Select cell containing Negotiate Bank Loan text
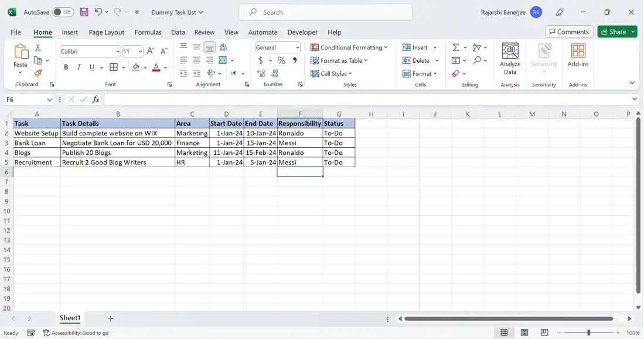Screen dimensions: 644x339 click(117, 143)
